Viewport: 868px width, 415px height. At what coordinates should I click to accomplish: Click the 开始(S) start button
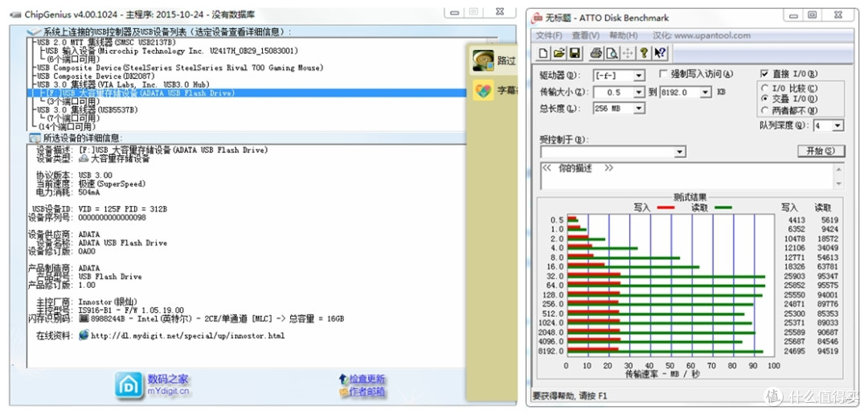[821, 150]
